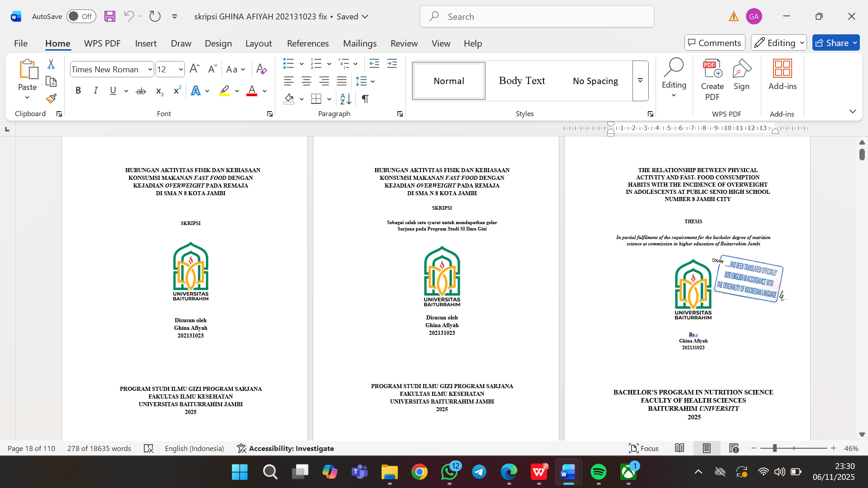Open the Times New Roman font dropdown
The width and height of the screenshot is (868, 488).
pyautogui.click(x=150, y=70)
